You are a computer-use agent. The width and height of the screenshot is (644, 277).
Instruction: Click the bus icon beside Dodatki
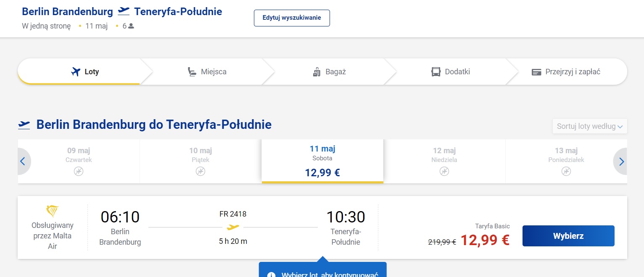436,72
